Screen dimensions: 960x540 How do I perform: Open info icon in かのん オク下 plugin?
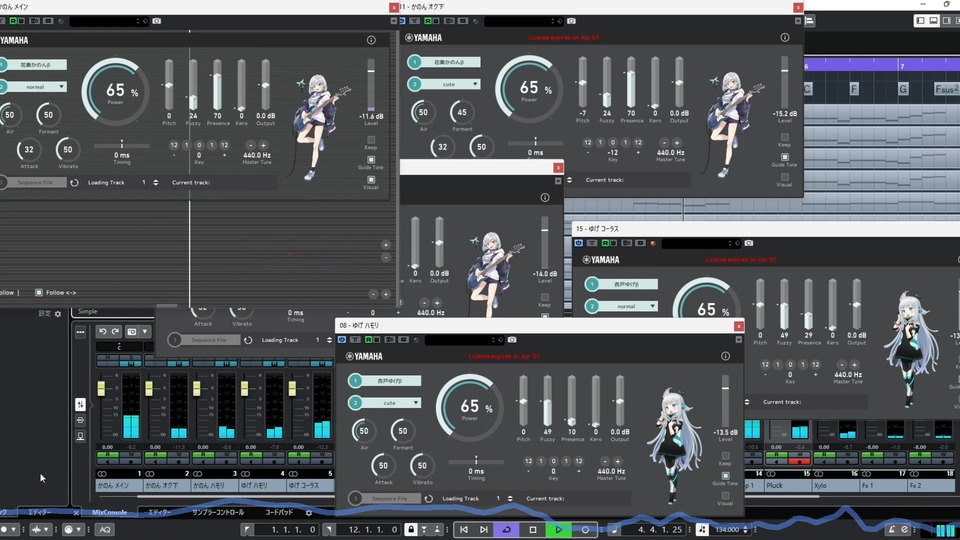[x=785, y=37]
